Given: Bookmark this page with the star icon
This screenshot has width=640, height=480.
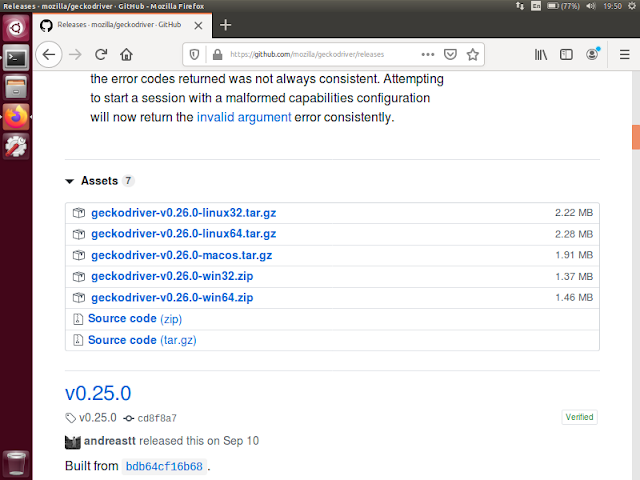Looking at the screenshot, I should point(473,54).
